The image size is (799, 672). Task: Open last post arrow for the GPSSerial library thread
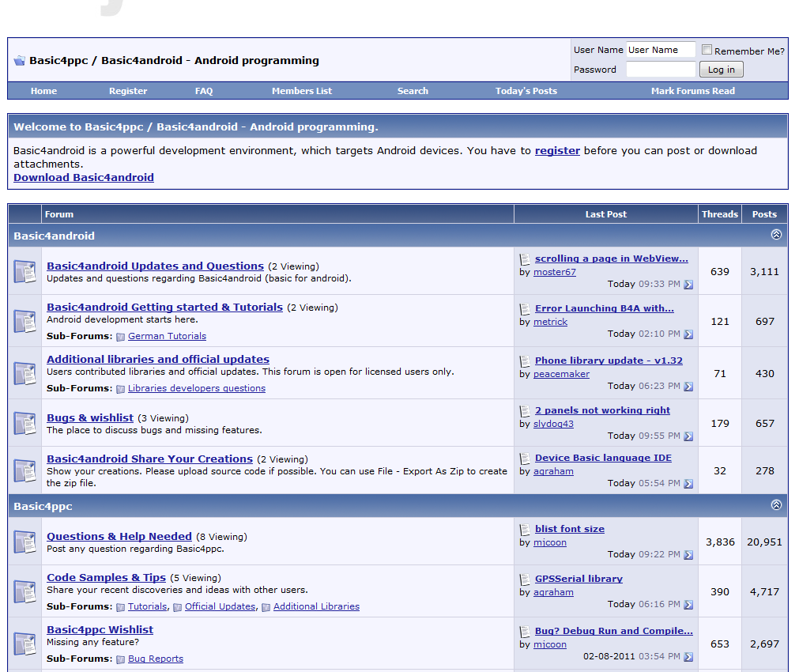pyautogui.click(x=688, y=604)
